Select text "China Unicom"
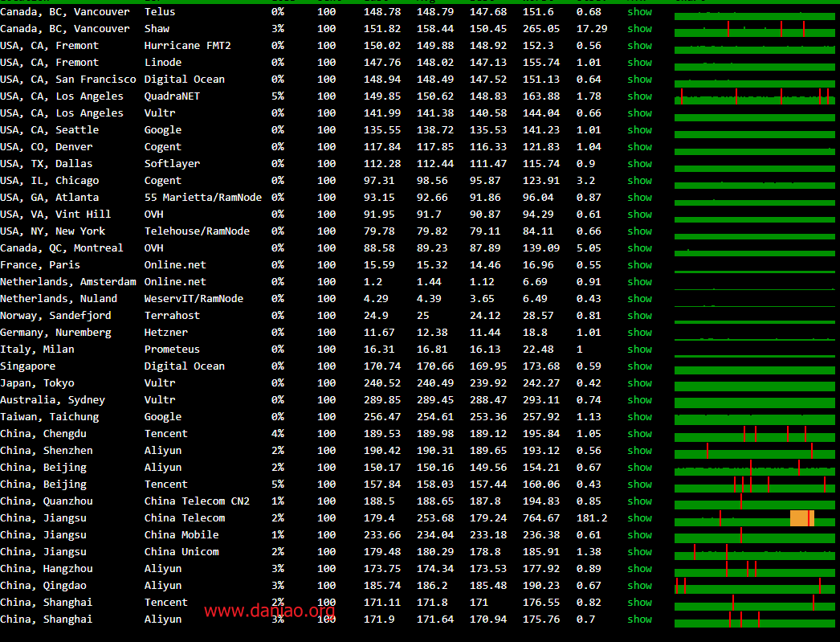Viewport: 840px width, 642px height. click(181, 552)
